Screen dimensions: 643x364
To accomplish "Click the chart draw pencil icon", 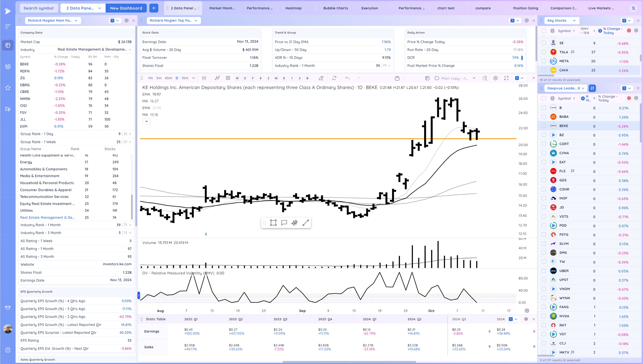I will click(321, 78).
